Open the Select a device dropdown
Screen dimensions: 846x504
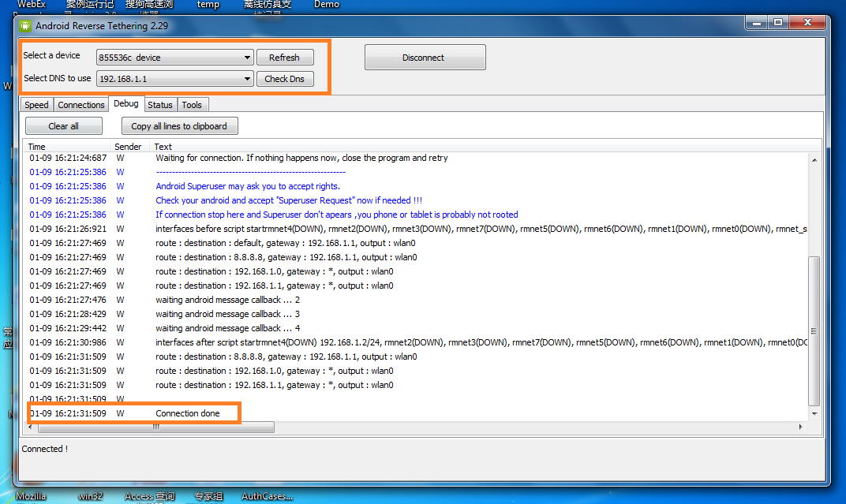point(174,57)
